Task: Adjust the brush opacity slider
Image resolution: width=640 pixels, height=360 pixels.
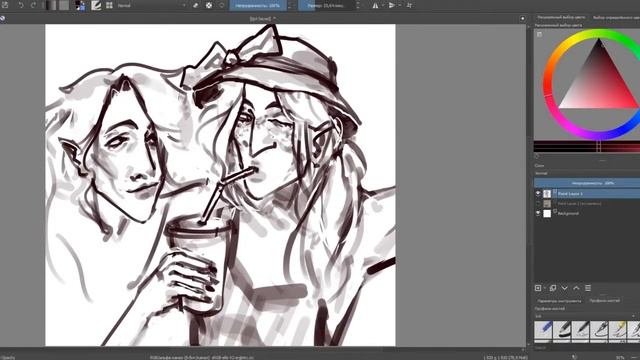Action: [x=258, y=5]
